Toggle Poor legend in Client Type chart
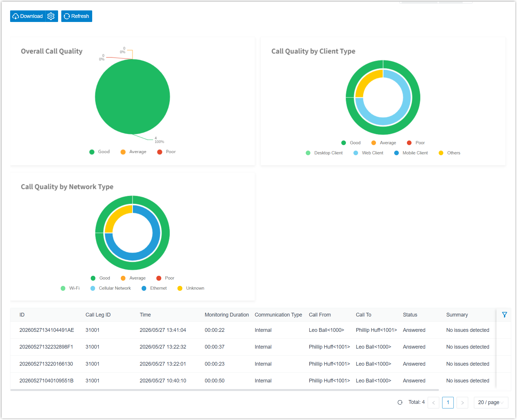Viewport: 517px width, 420px height. tap(416, 143)
